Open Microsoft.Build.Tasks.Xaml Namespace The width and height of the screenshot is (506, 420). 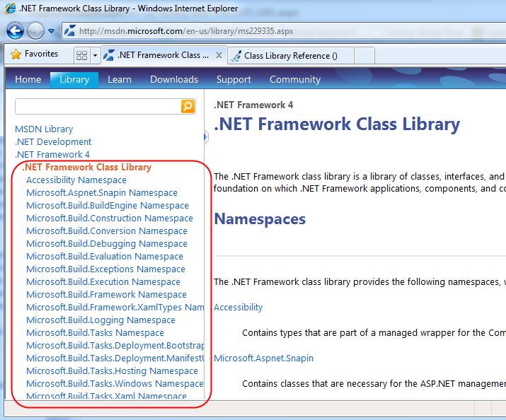[x=106, y=395]
